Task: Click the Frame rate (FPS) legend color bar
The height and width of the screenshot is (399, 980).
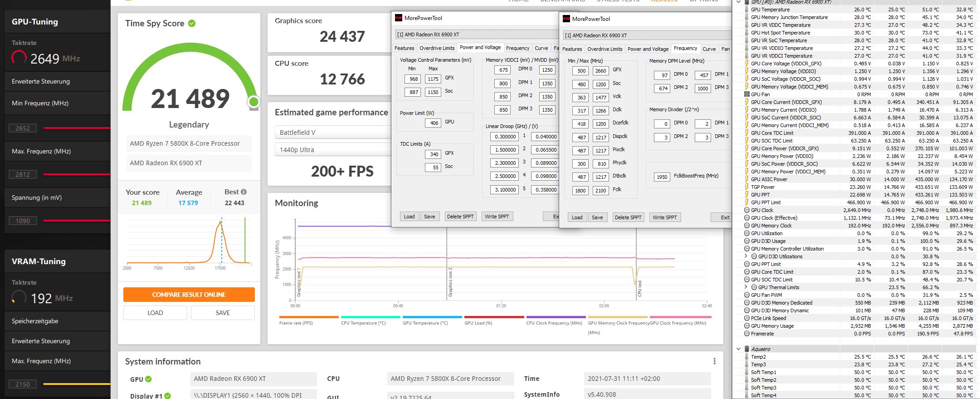Action: [x=309, y=317]
